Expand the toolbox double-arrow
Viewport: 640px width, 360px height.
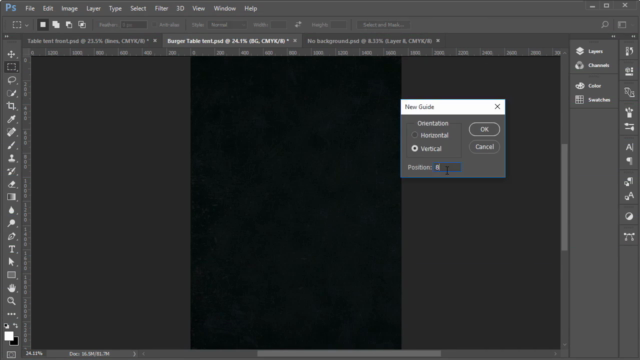click(x=6, y=36)
